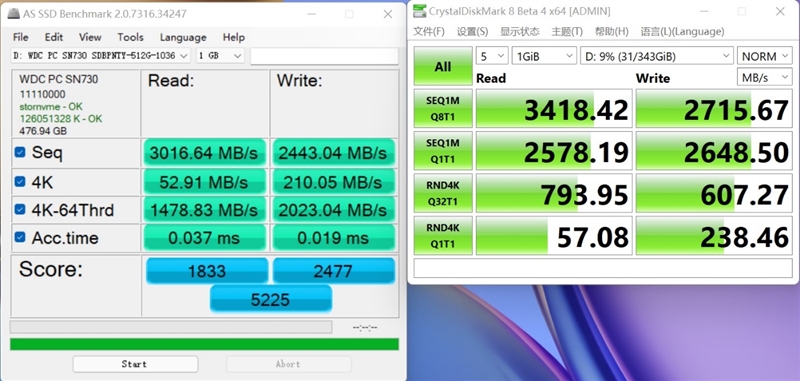Click the All button in CrystalDiskMark
The height and width of the screenshot is (381, 800).
[443, 66]
